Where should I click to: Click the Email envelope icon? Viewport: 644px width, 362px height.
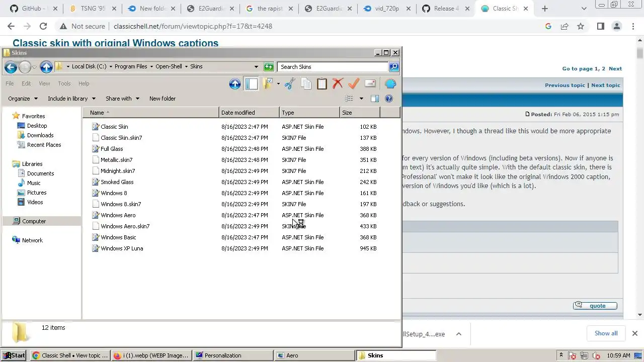click(x=370, y=84)
